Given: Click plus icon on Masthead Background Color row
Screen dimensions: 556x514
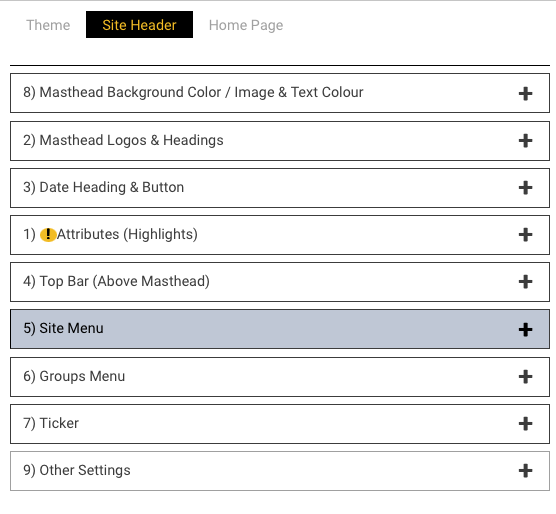Looking at the screenshot, I should (525, 94).
